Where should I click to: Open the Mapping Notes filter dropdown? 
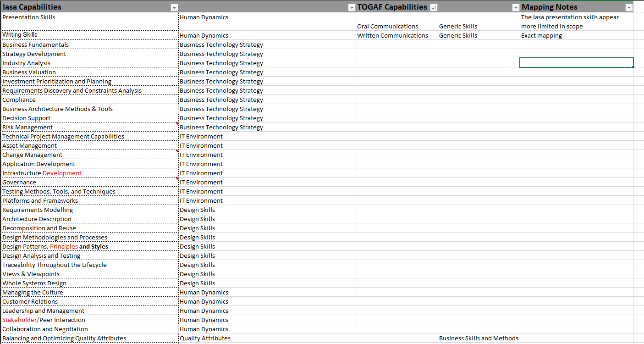[629, 7]
